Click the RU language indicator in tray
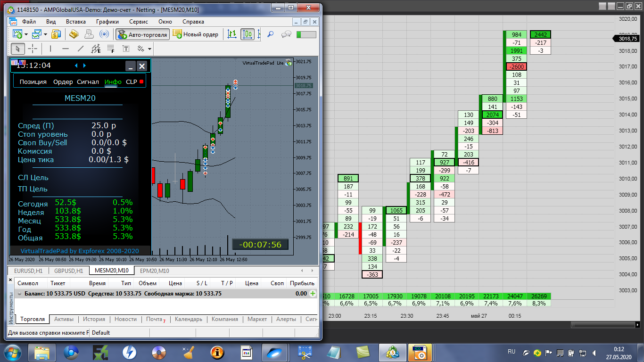Viewport: 644px width, 362px height. 512,352
